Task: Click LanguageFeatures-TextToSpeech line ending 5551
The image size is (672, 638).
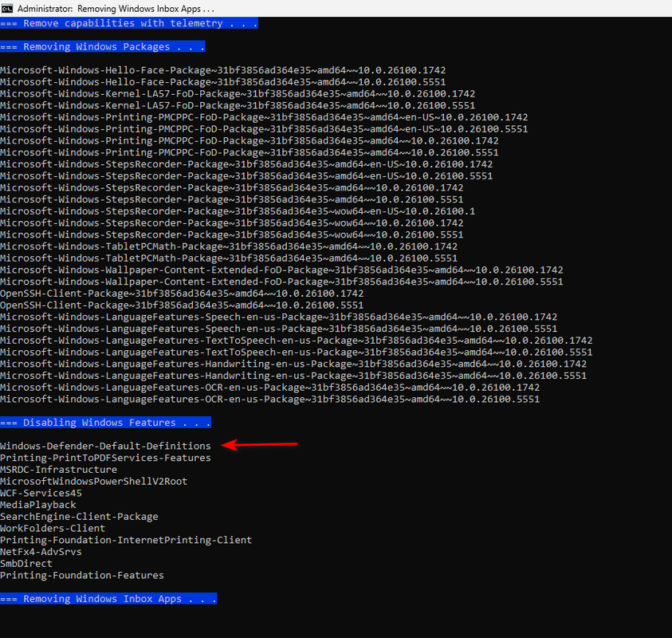Action: tap(297, 352)
